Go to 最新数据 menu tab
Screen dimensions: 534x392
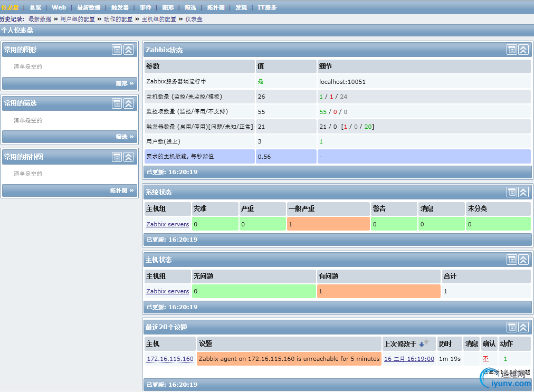pyautogui.click(x=89, y=7)
